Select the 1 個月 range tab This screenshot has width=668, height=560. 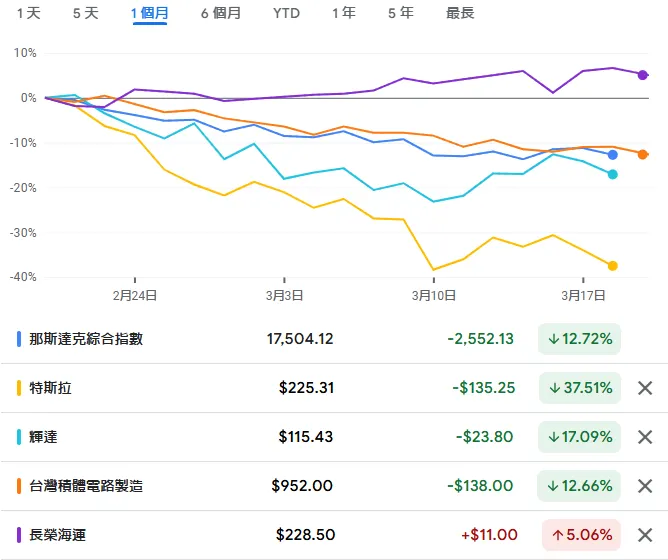click(x=150, y=13)
